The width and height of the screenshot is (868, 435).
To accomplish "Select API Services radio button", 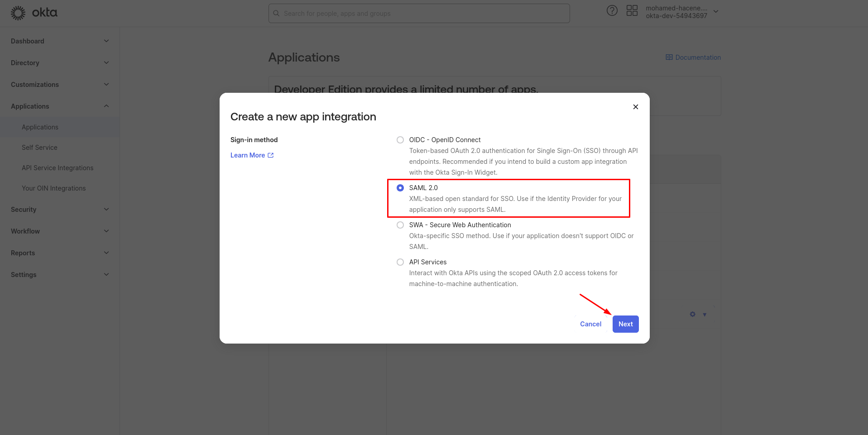I will (x=400, y=262).
